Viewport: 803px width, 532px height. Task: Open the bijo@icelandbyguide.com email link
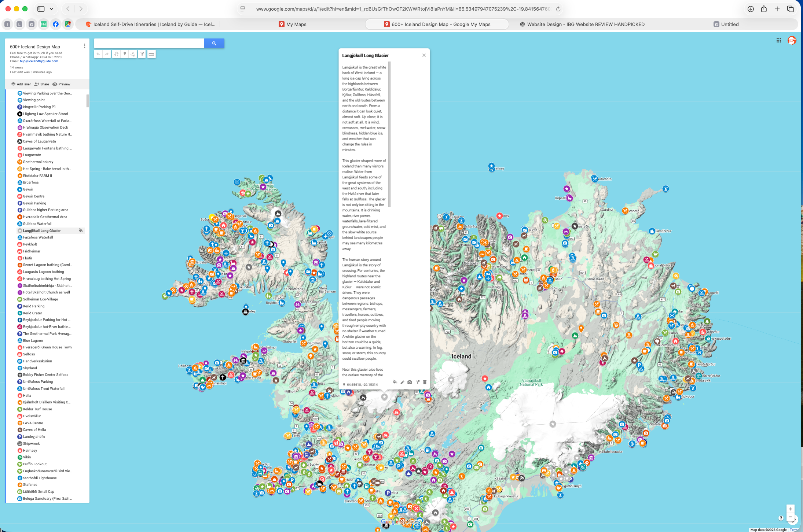click(39, 61)
